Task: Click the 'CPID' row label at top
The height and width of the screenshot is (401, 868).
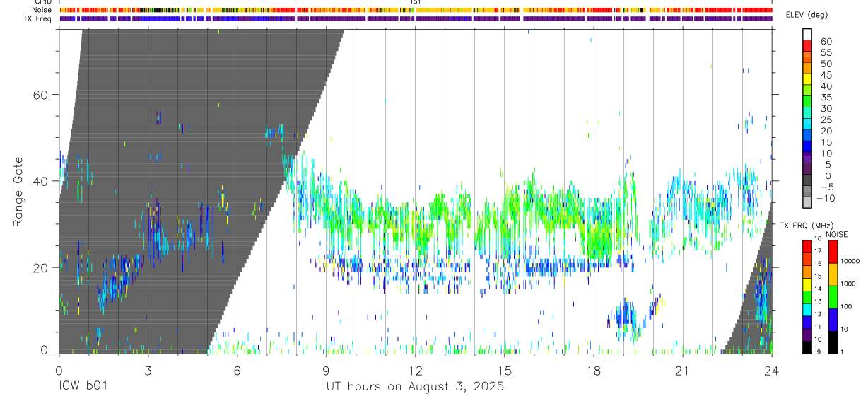Action: tap(44, 2)
